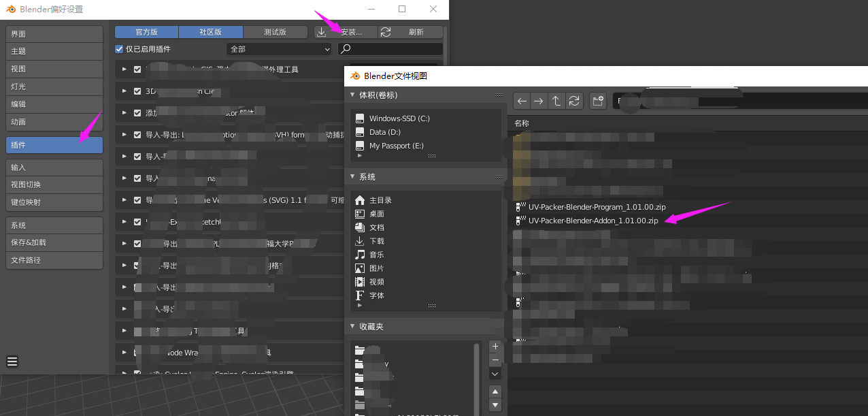Go to the parent directory in file browser
The image size is (868, 416).
(556, 101)
